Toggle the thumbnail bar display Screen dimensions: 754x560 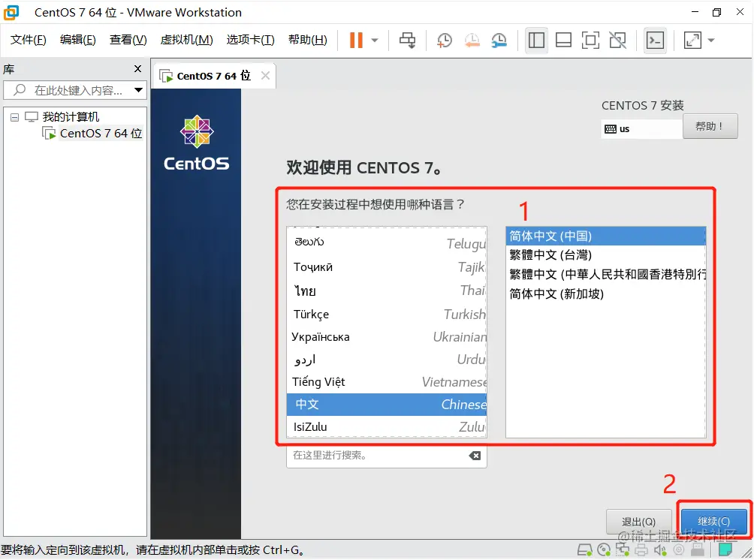pyautogui.click(x=563, y=40)
